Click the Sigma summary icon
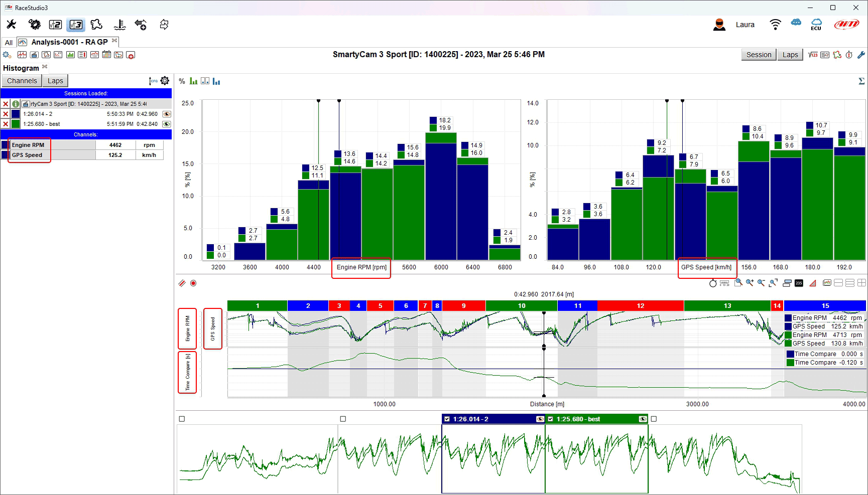Viewport: 868px width, 495px height. pos(861,81)
